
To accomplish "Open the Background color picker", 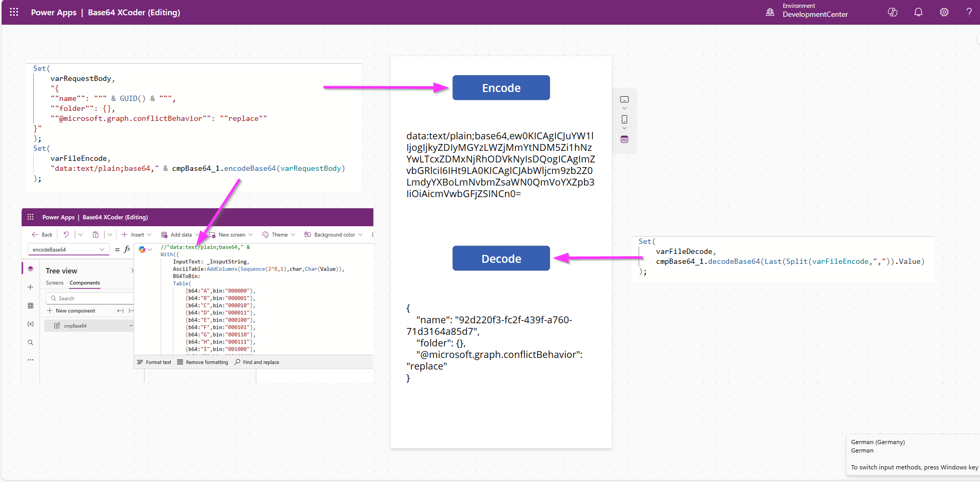I will [334, 235].
